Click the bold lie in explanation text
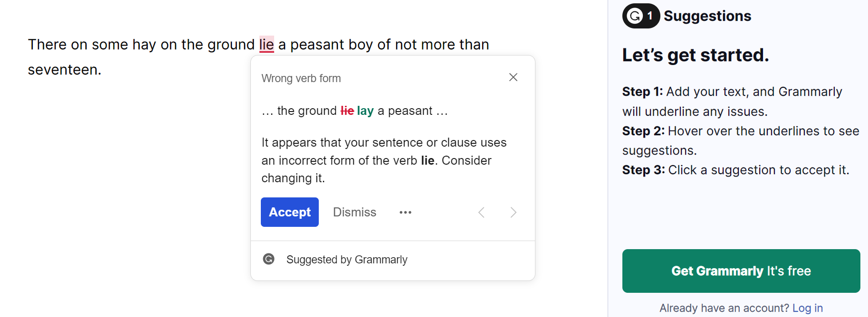Screen dimensions: 868x317 point(428,160)
